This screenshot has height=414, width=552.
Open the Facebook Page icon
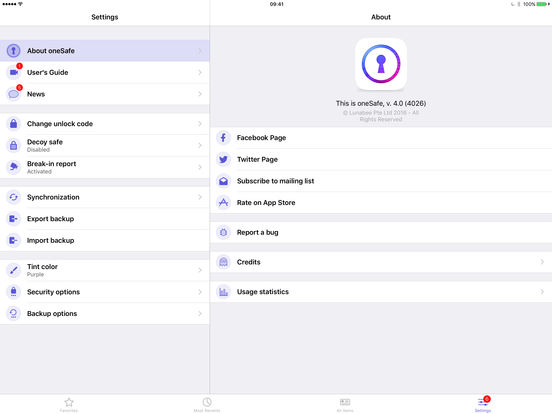[223, 138]
